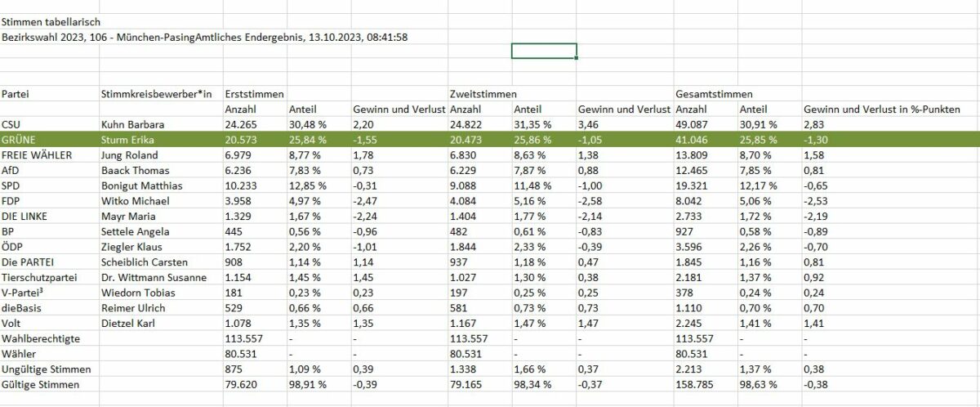The height and width of the screenshot is (407, 980).
Task: Select the 'SPD' party cell
Action: (11, 185)
